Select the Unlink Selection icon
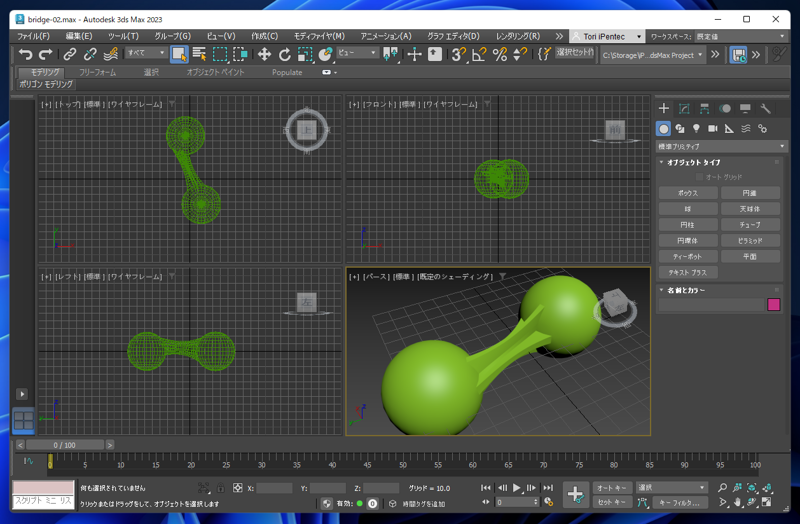This screenshot has width=800, height=524. pos(90,54)
